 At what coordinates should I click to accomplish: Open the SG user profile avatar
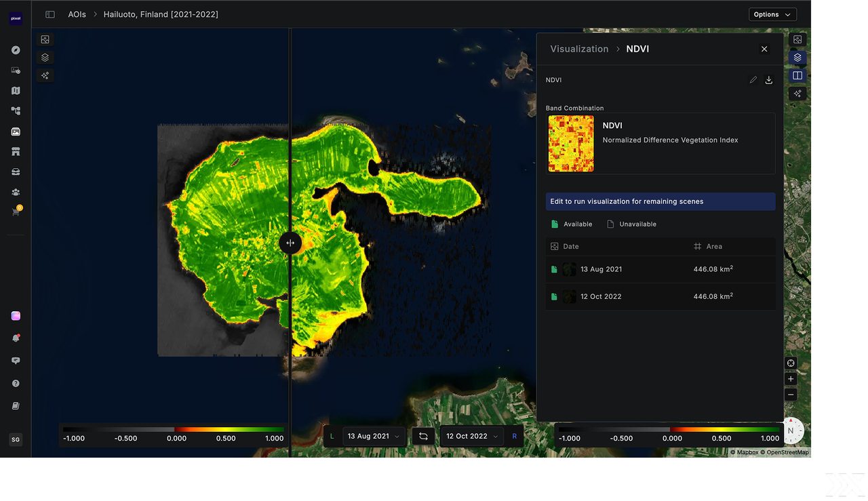[x=16, y=440]
